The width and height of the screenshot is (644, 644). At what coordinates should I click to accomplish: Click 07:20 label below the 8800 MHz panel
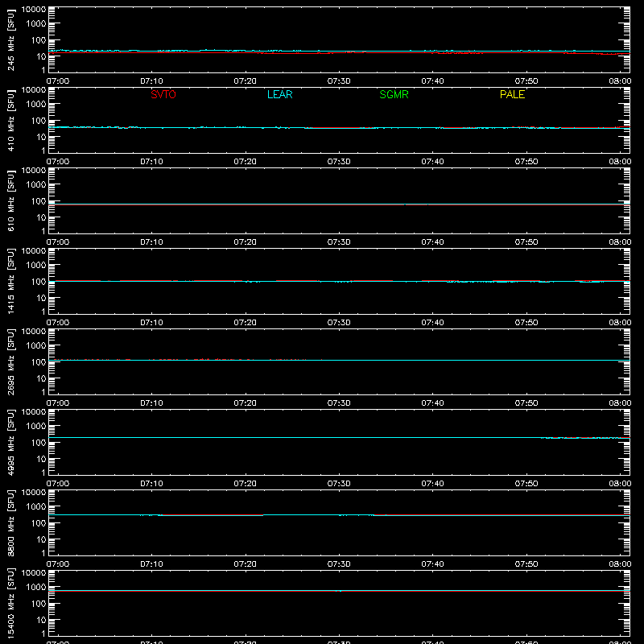coord(246,564)
